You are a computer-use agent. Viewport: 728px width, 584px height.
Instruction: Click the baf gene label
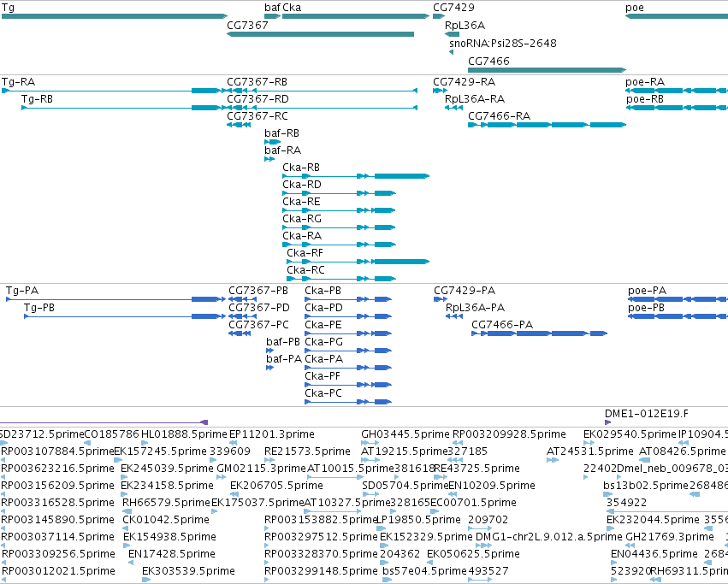point(273,8)
